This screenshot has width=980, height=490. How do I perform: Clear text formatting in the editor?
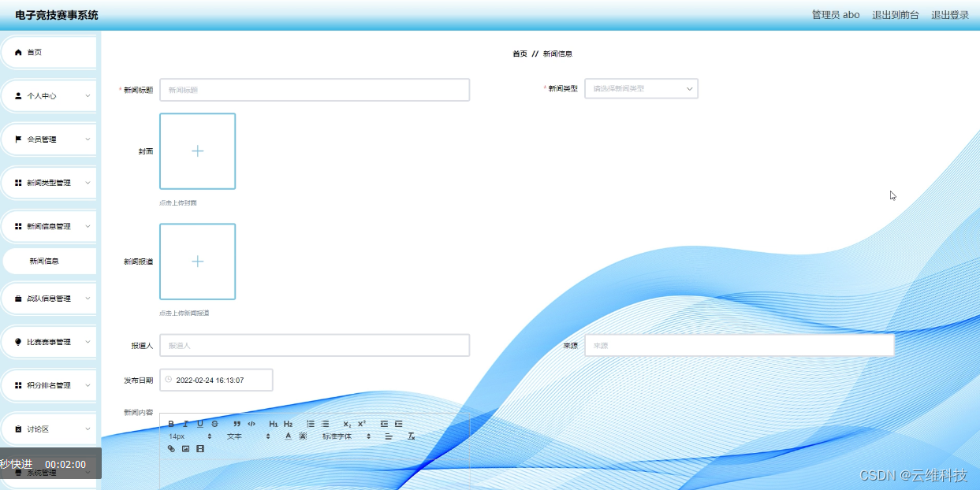pyautogui.click(x=411, y=436)
